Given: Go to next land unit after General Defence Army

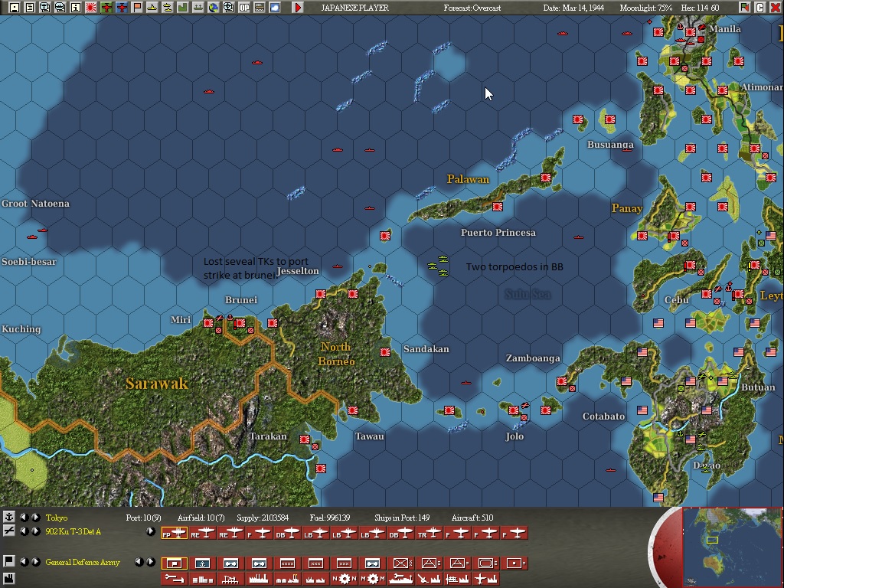Looking at the screenshot, I should (36, 561).
